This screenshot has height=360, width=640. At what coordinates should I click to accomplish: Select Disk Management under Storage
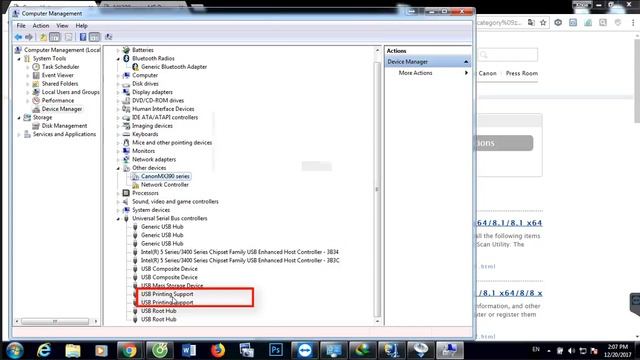pos(64,126)
